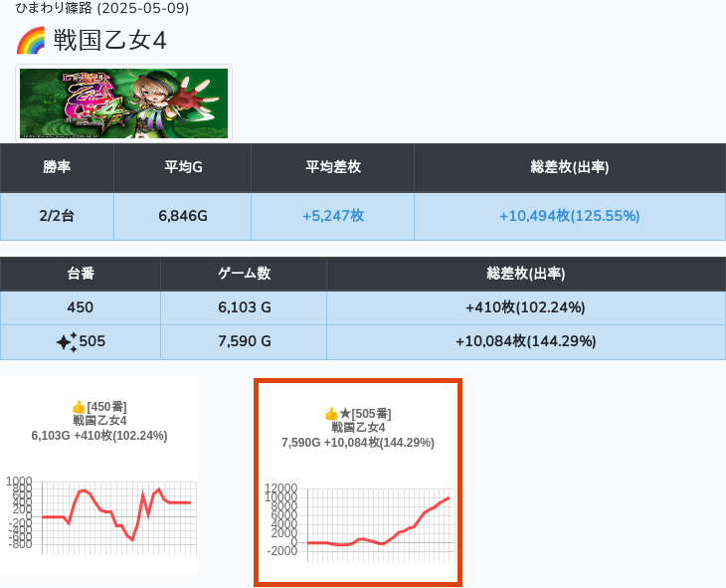This screenshot has width=726, height=588.
Task: Click the +10,084枚(144.29%) result cell
Action: tap(525, 341)
